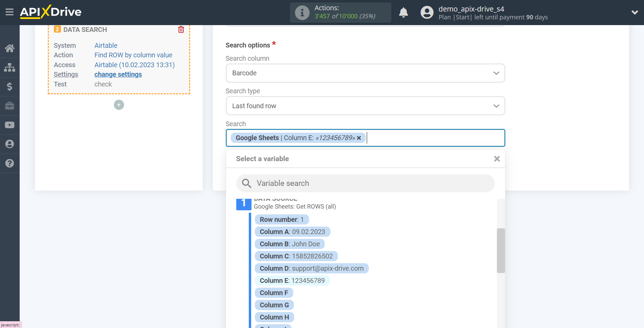Open the connections sitemap icon
Viewport: 644px width, 328px height.
9,67
